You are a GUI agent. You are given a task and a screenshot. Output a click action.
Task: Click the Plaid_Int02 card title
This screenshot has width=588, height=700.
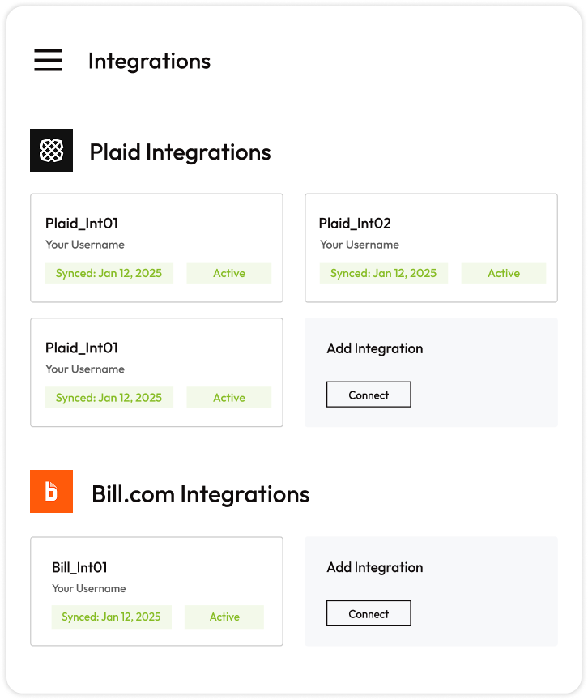[355, 224]
